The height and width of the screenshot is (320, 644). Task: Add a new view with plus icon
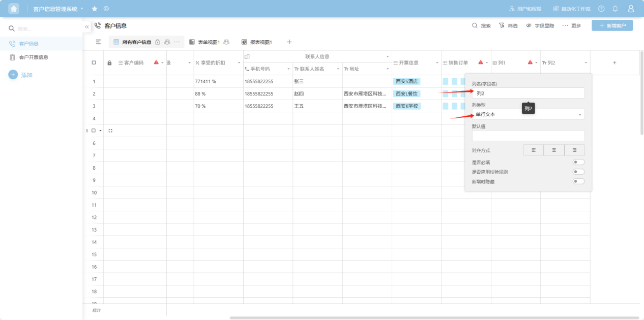pos(289,42)
